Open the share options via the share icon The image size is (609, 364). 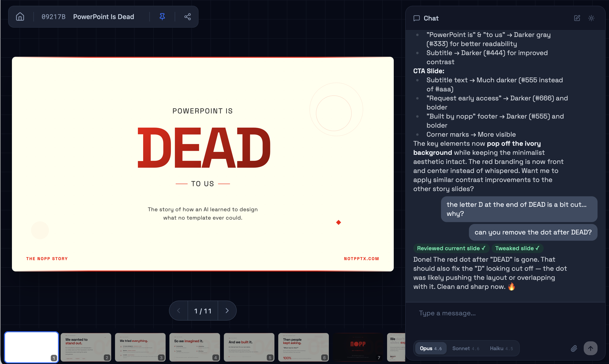(187, 16)
